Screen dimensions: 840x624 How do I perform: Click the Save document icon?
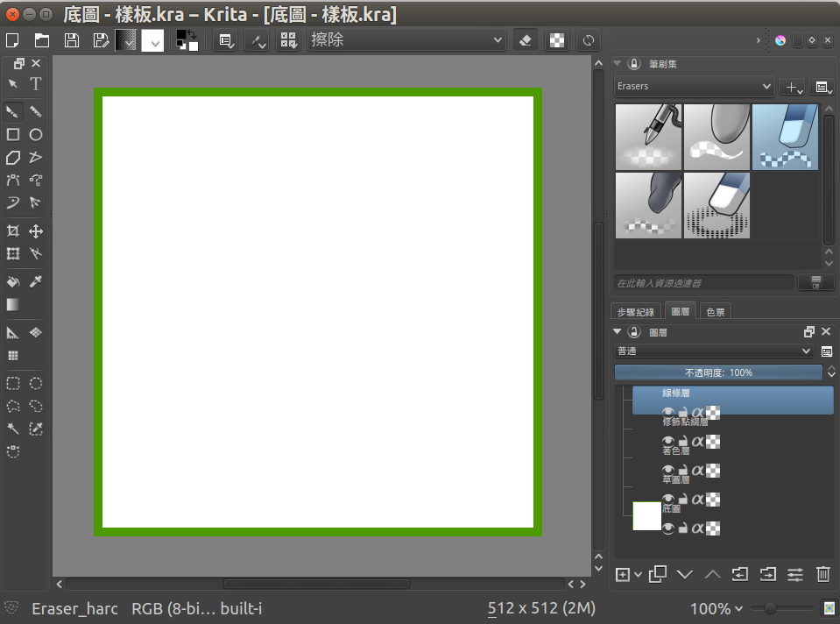pyautogui.click(x=72, y=40)
